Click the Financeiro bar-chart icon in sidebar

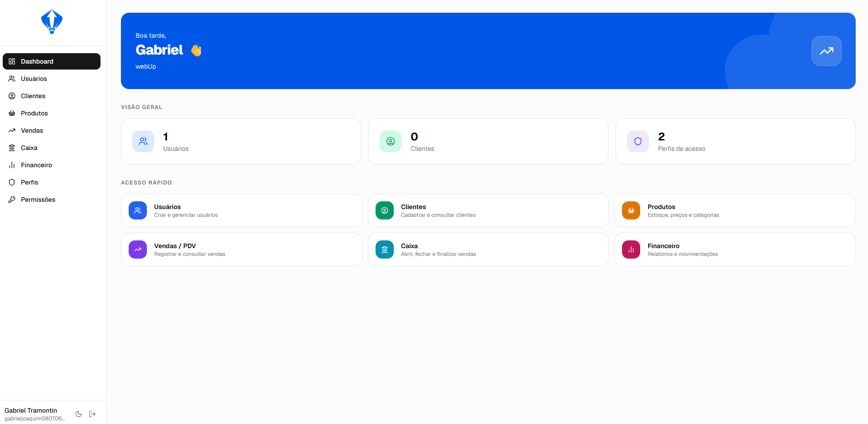pyautogui.click(x=12, y=165)
